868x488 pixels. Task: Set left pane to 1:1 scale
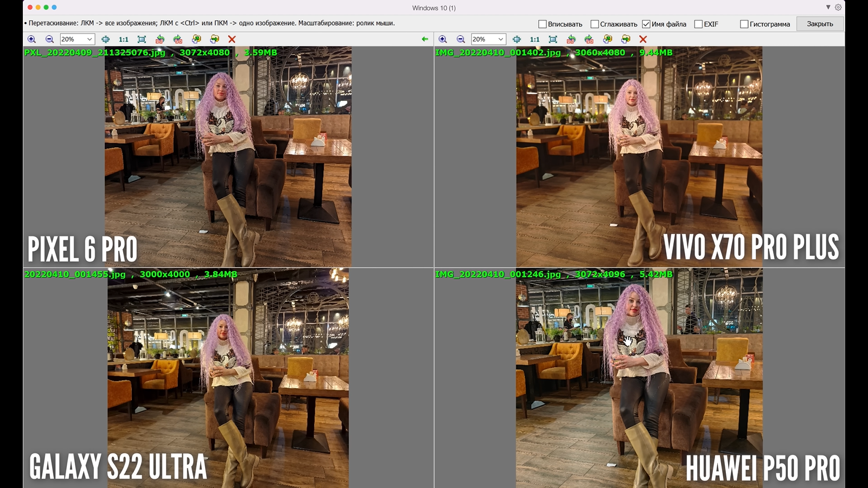(x=124, y=39)
